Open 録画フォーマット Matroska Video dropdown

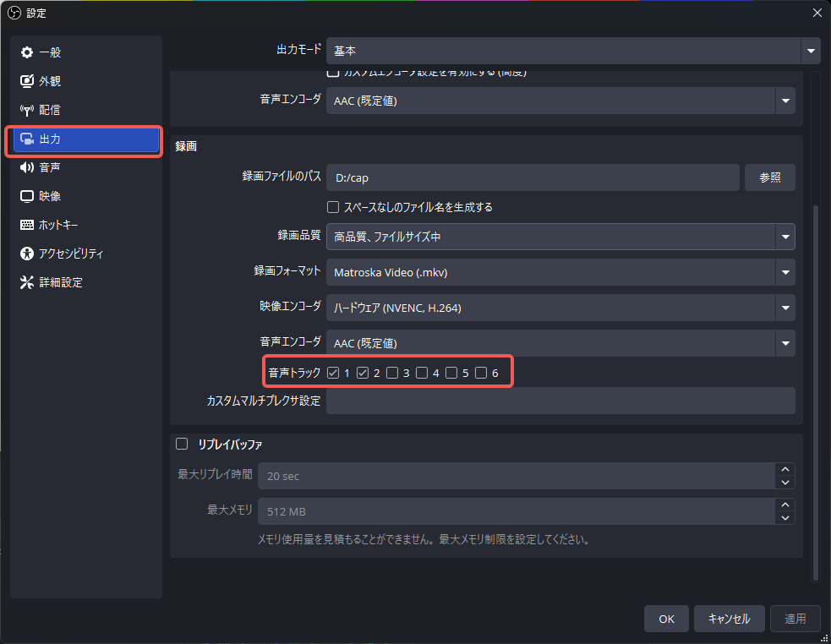(560, 272)
